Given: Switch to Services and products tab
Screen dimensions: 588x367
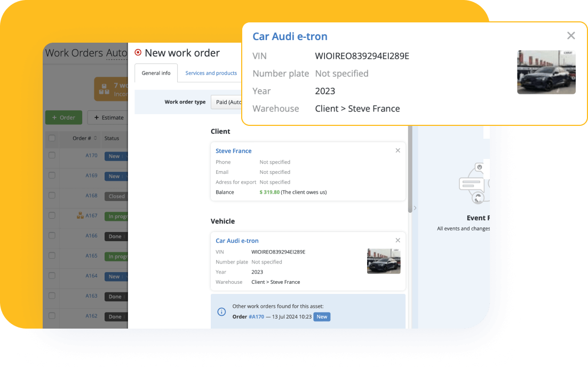Looking at the screenshot, I should click(211, 73).
